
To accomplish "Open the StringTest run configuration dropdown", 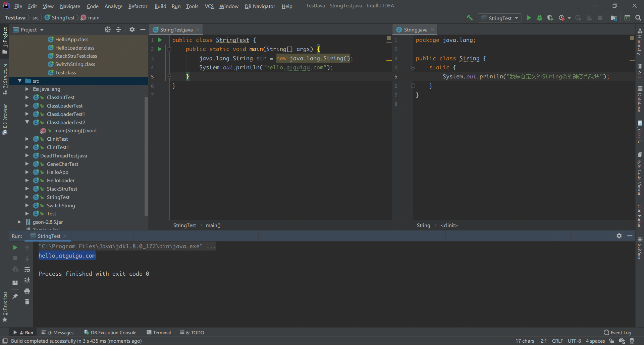I will [x=499, y=18].
